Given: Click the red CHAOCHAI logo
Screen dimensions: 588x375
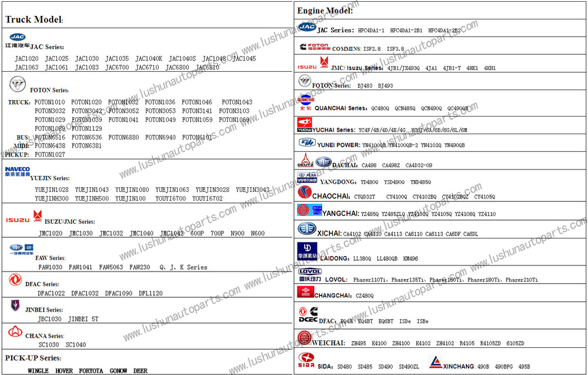Looking at the screenshot, I should (x=305, y=192).
